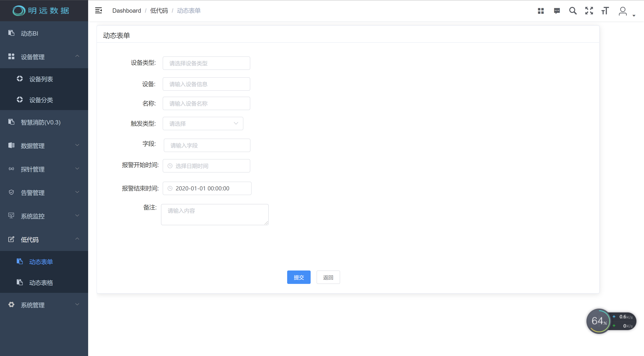Click clock icon in 报警开始时间 field
The height and width of the screenshot is (356, 644).
170,166
